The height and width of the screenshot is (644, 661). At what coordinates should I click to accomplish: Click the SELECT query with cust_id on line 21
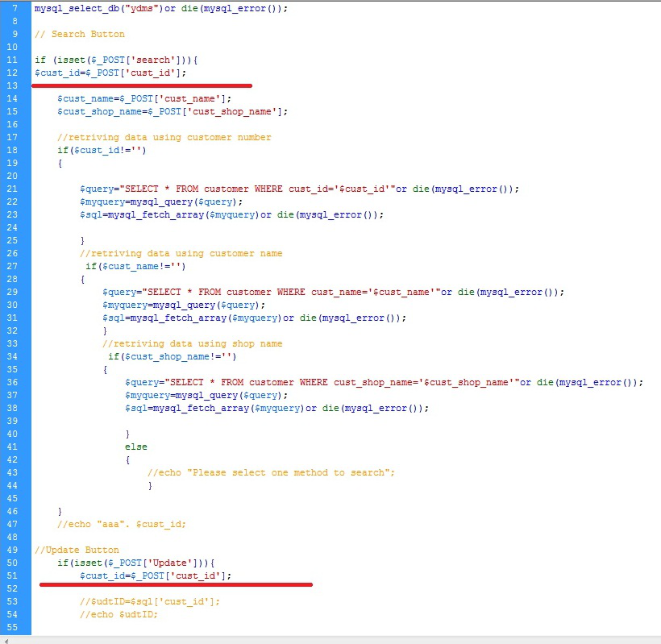[x=299, y=189]
